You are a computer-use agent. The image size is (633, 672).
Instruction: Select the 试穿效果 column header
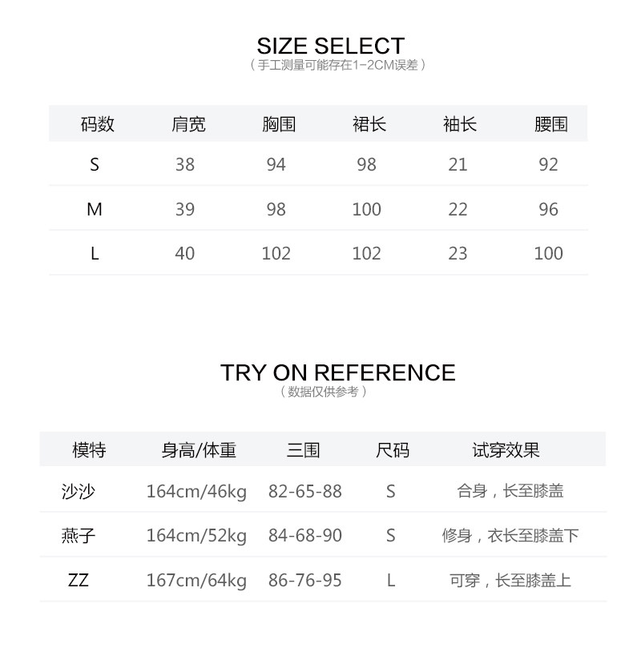[x=506, y=450]
